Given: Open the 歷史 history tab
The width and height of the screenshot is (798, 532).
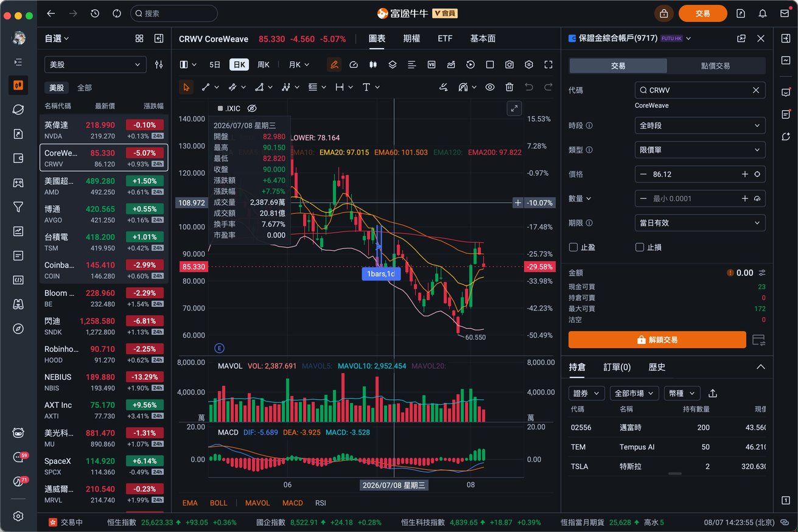Looking at the screenshot, I should 657,367.
